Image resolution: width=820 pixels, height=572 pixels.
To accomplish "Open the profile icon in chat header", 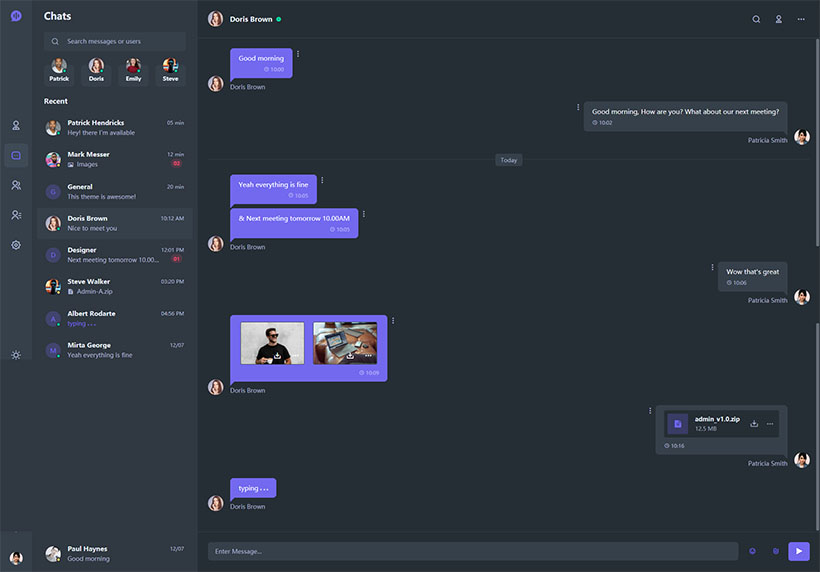I will point(778,19).
